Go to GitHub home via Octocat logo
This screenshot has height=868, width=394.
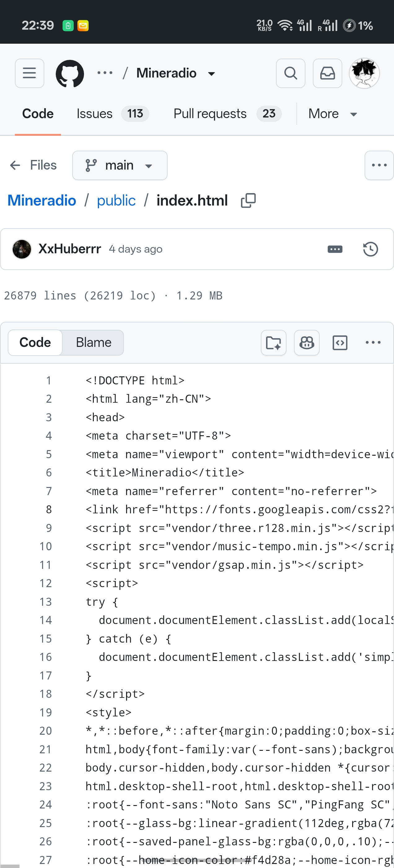click(70, 73)
